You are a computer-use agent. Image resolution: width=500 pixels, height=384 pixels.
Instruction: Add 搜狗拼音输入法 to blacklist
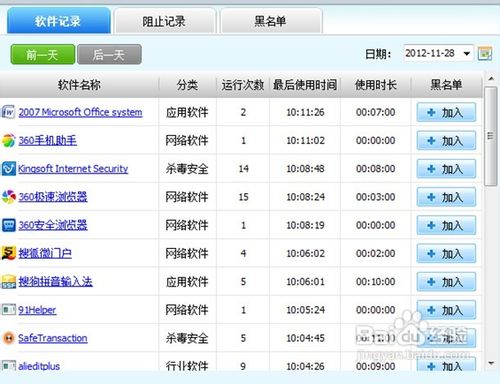[x=446, y=282]
